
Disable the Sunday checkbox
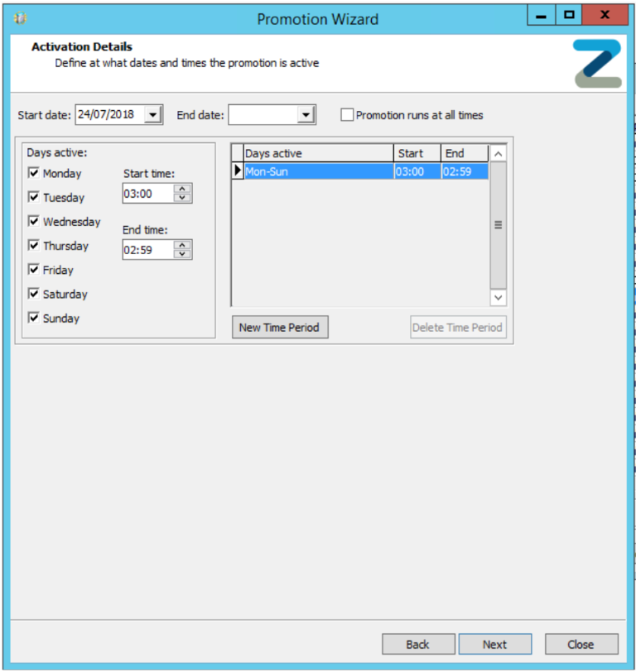pyautogui.click(x=34, y=318)
